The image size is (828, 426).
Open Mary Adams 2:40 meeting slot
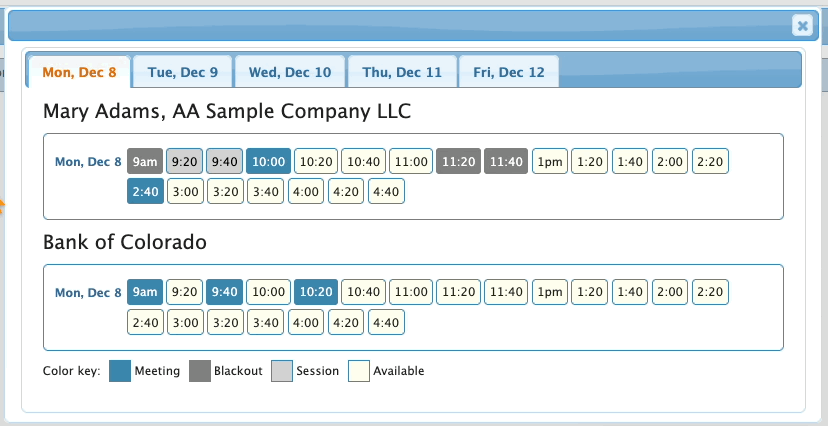point(145,191)
